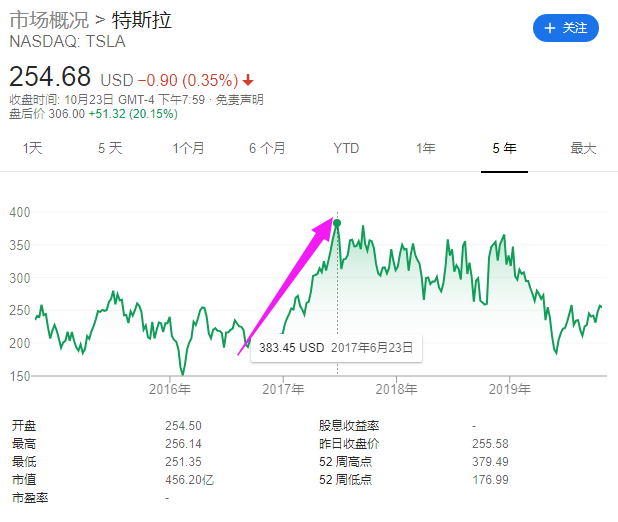The image size is (618, 522).
Task: Open the 免责声明 disclaimer link
Action: pyautogui.click(x=239, y=100)
